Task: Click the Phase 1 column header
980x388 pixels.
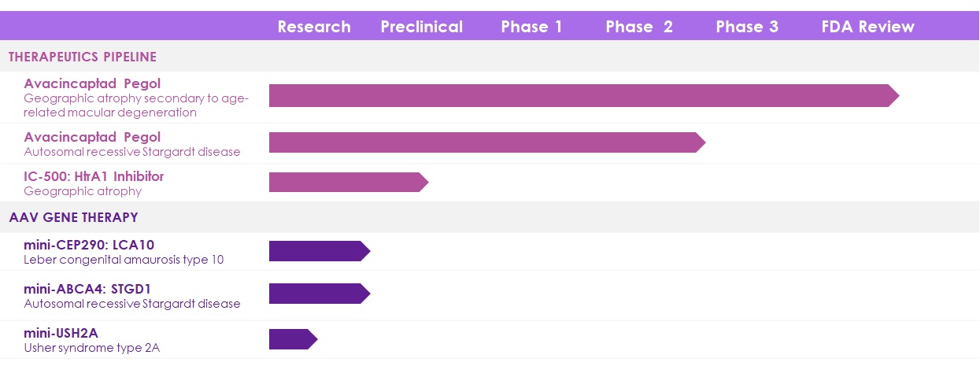Action: (532, 27)
